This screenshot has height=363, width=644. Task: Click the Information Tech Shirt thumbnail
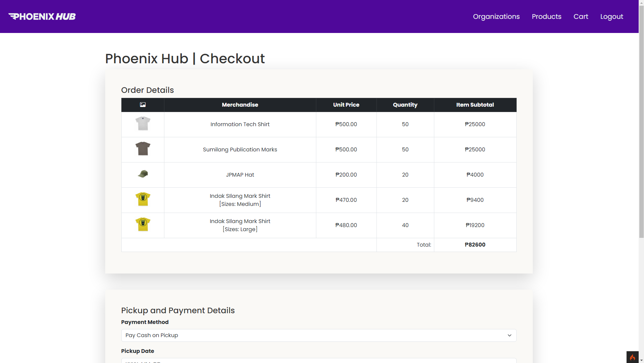click(143, 124)
